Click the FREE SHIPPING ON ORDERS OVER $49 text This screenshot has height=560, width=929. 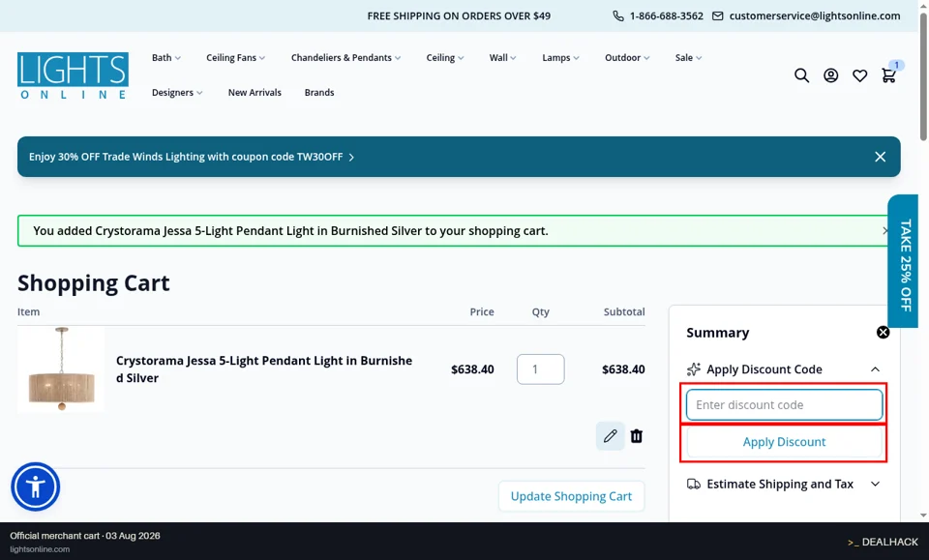459,16
